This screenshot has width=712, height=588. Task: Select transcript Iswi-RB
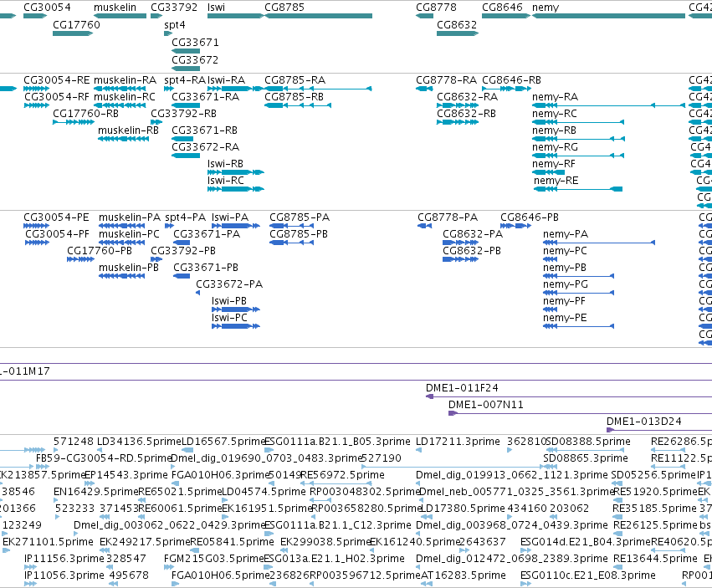tap(236, 172)
